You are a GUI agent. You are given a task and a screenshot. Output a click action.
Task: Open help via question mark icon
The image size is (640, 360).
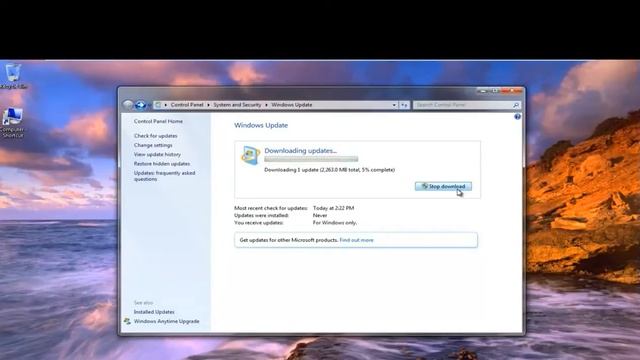[x=518, y=117]
